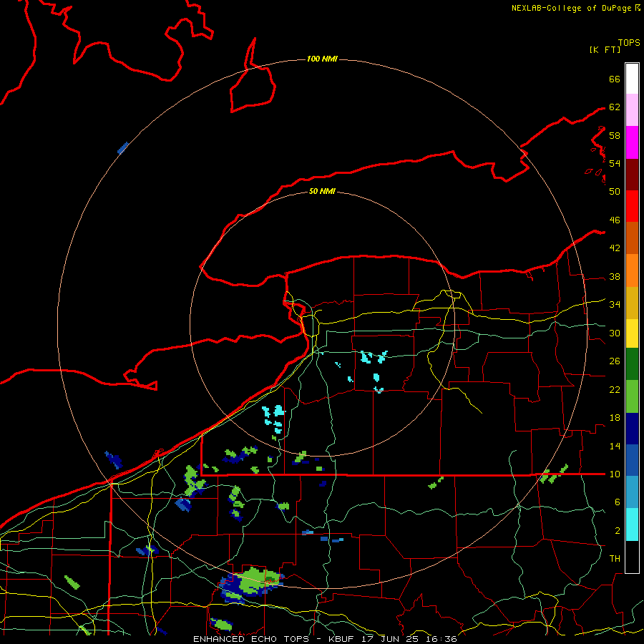Click the '34' scale value
The image size is (644, 644).
(x=615, y=304)
